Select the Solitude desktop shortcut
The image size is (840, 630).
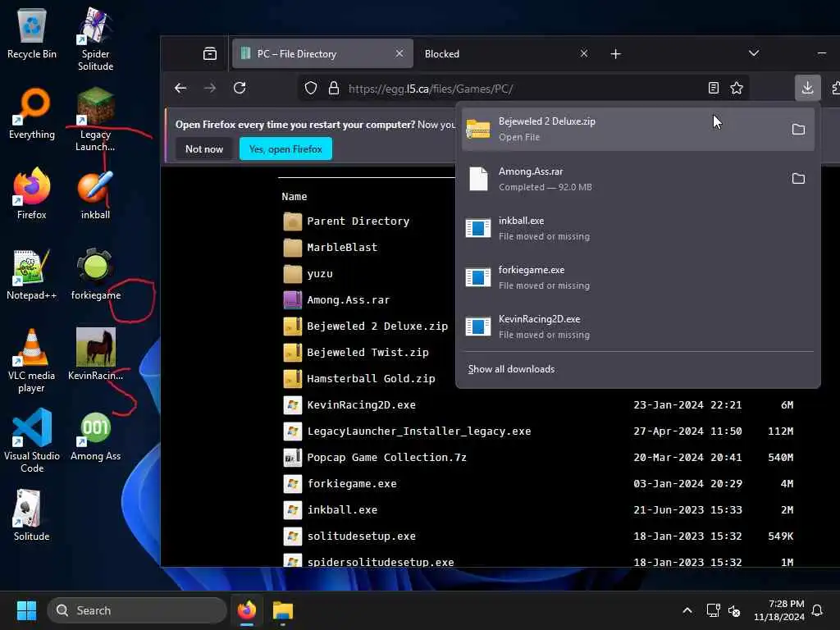[32, 515]
